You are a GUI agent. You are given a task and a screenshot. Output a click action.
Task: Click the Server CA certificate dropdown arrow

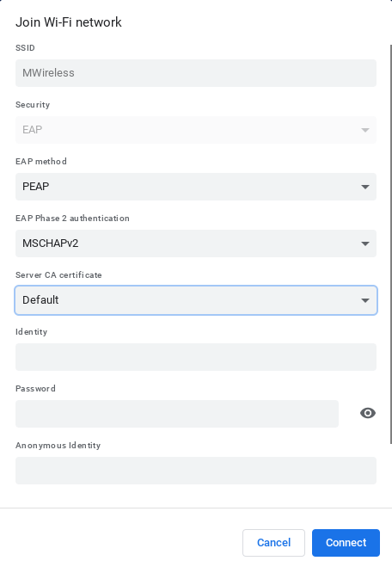(365, 300)
